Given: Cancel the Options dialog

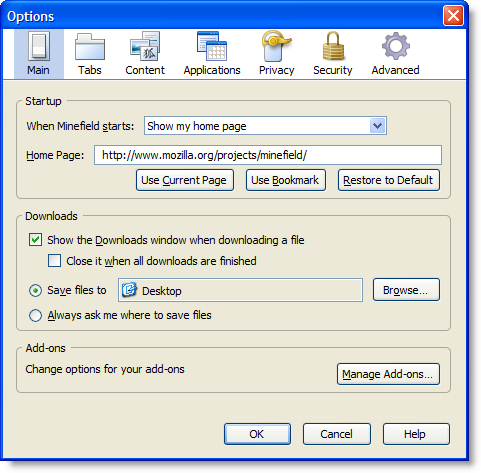Looking at the screenshot, I should point(337,434).
